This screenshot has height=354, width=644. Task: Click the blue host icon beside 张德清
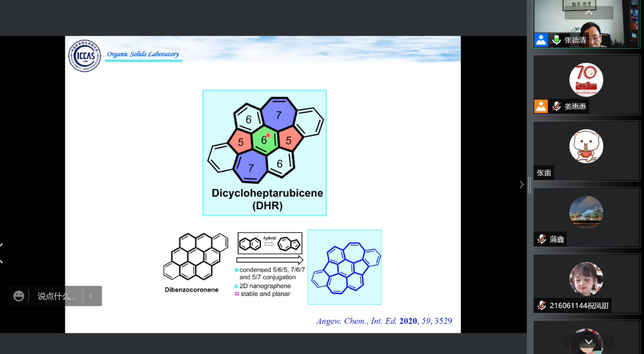pos(541,40)
